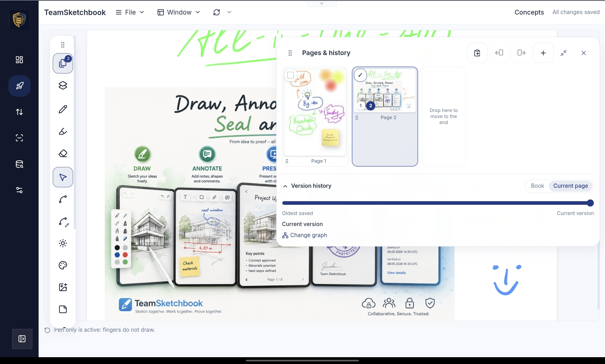The image size is (605, 364).
Task: Open the color palette tool
Action: click(x=63, y=265)
